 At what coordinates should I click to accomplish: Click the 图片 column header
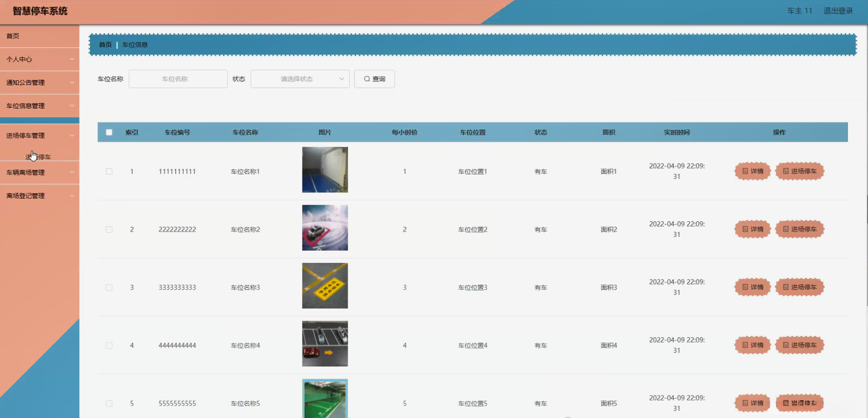point(325,132)
